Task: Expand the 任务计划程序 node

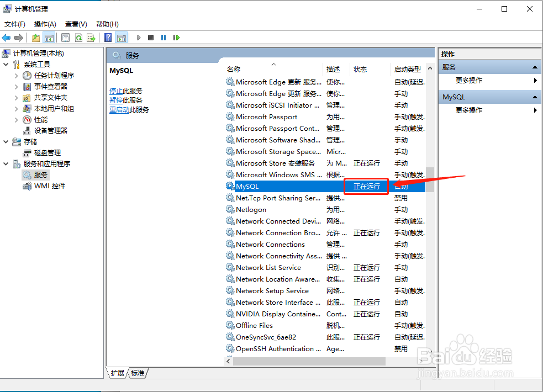Action: (x=16, y=76)
